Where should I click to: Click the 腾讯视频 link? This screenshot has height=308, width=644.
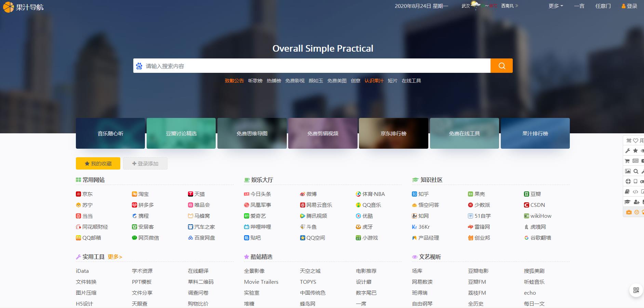[313, 216]
